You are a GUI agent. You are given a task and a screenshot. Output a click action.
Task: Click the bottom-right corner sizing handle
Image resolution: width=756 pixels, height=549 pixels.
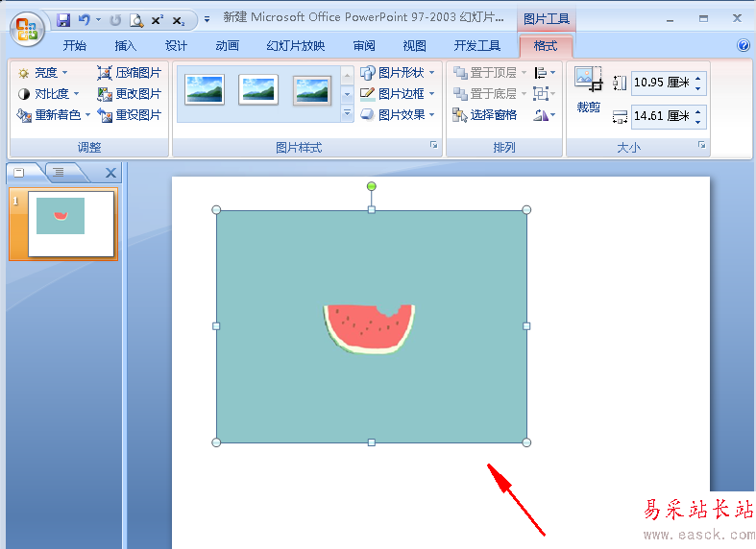click(x=526, y=442)
